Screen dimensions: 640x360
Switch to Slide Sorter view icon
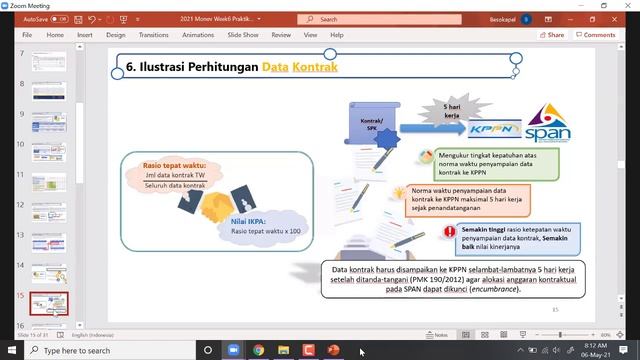pos(484,335)
